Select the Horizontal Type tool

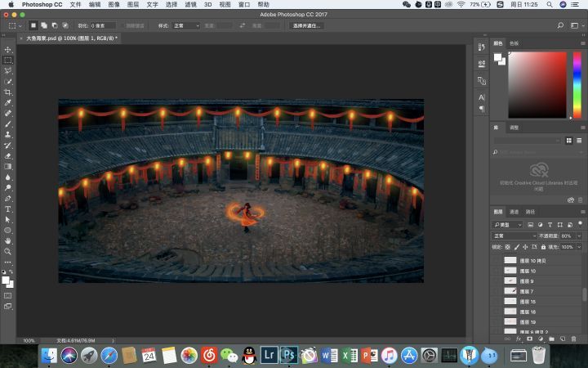8,209
